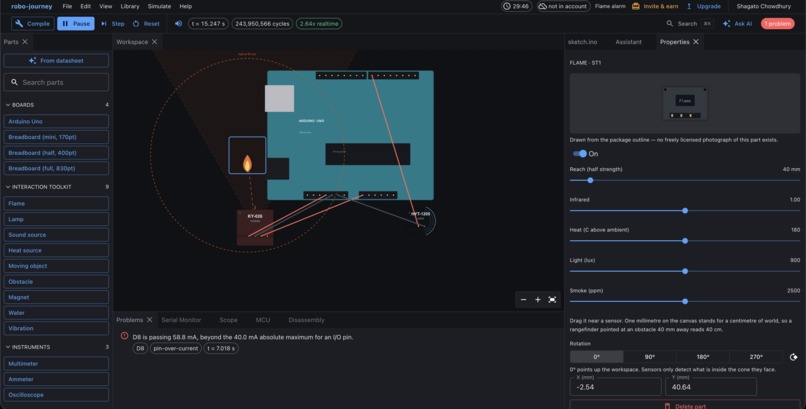The image size is (806, 409).
Task: Open the View menu
Action: 105,6
